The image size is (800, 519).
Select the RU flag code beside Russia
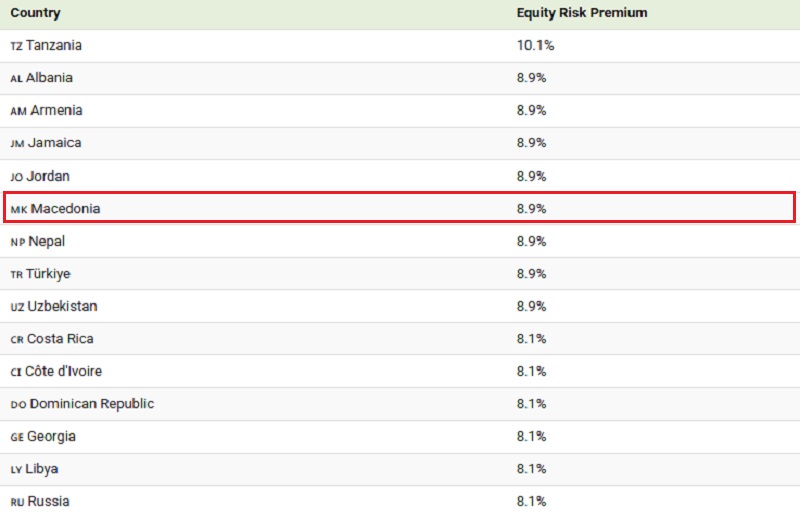[x=17, y=502]
